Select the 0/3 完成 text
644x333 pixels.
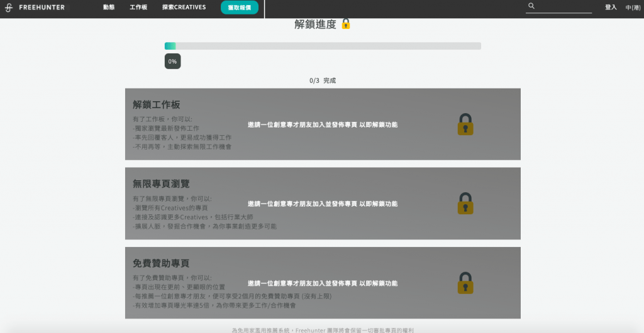[x=323, y=81]
